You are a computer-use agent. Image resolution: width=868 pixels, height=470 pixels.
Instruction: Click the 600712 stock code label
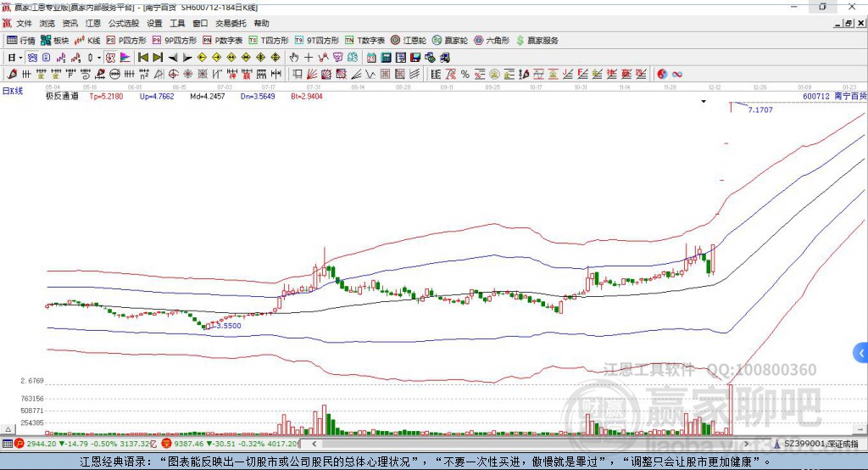pyautogui.click(x=816, y=97)
